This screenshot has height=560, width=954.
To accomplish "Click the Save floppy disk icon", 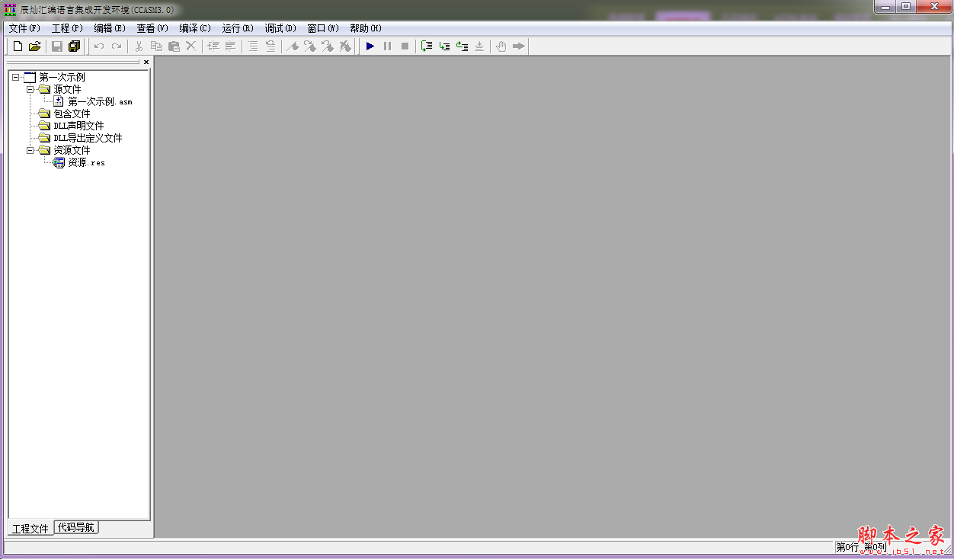I will coord(56,46).
